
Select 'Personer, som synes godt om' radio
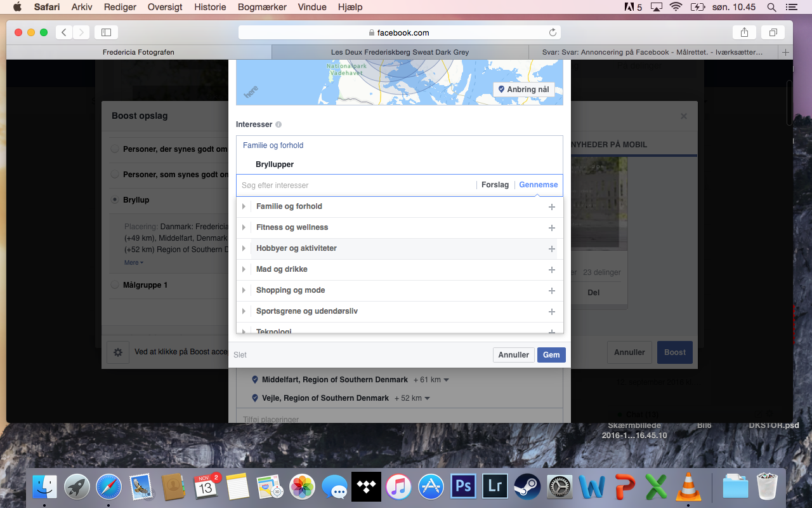(x=115, y=174)
